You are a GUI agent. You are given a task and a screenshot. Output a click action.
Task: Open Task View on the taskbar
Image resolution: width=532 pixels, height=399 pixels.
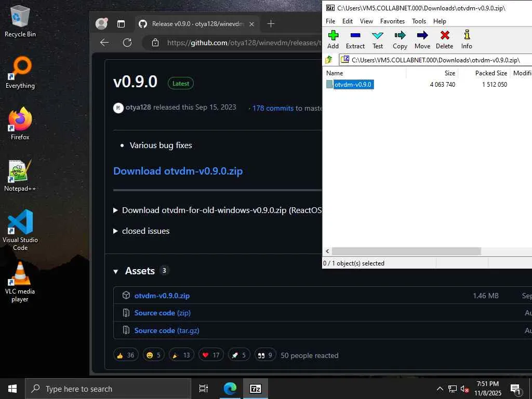[x=204, y=389]
